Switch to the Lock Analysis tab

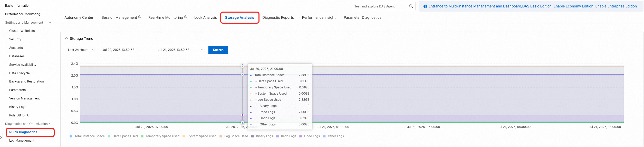click(205, 17)
